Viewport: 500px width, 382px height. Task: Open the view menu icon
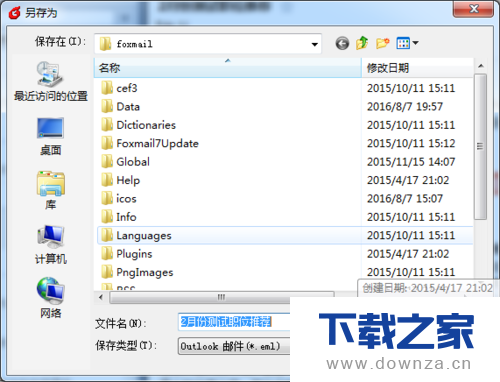[x=403, y=43]
